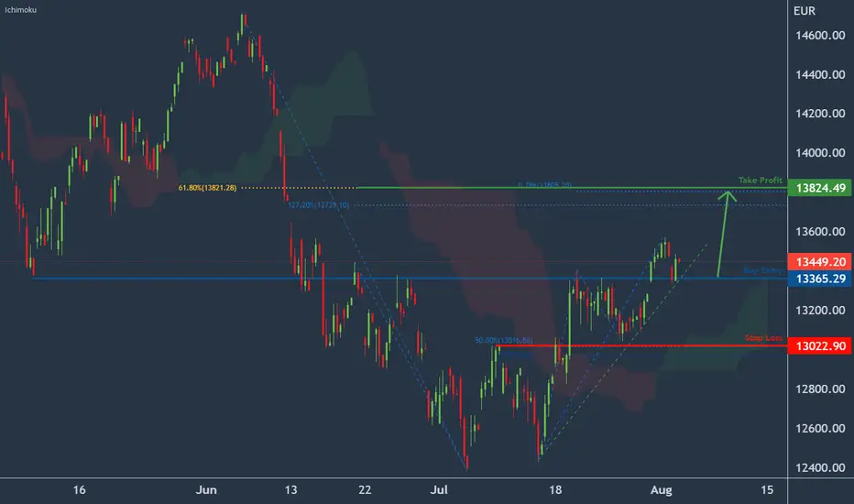Select the 12600.00 price axis label
This screenshot has height=504, width=854.
[820, 428]
